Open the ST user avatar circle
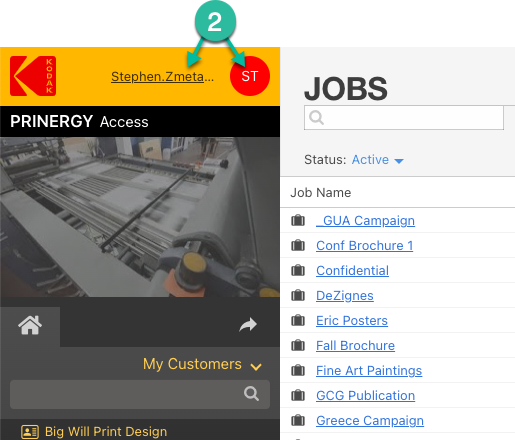The image size is (515, 440). (250, 76)
